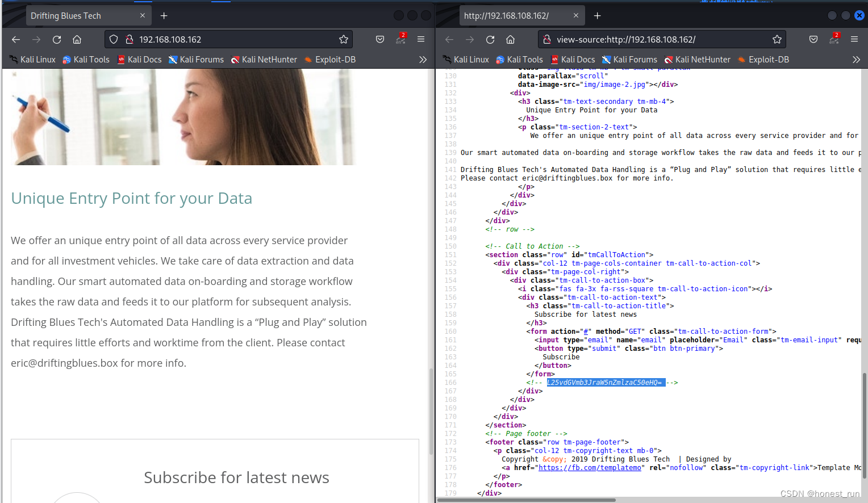This screenshot has height=503, width=868.
Task: Show more bookmarks chevron in view-source window
Action: [856, 60]
